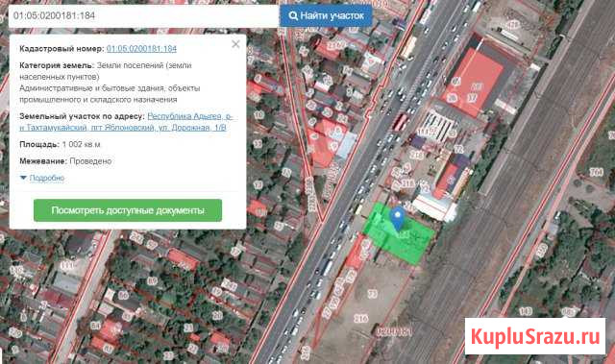Focus the cadastral number search field
This screenshot has width=615, height=364.
pos(143,16)
